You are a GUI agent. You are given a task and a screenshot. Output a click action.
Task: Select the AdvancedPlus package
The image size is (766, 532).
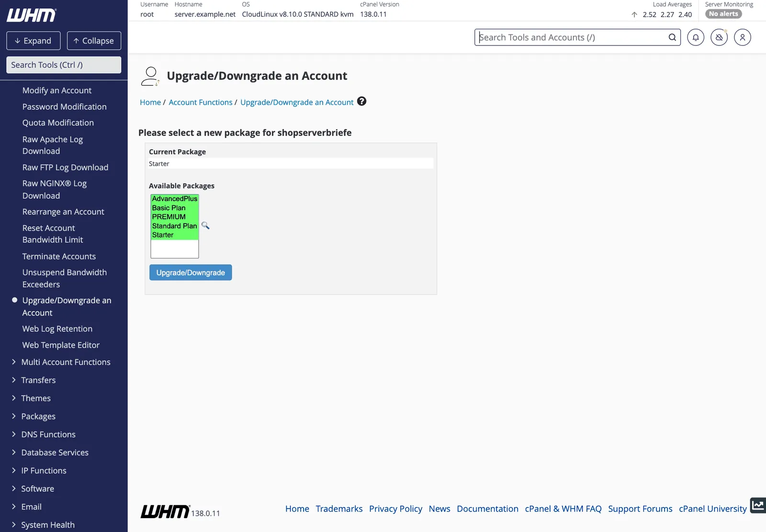[175, 199]
